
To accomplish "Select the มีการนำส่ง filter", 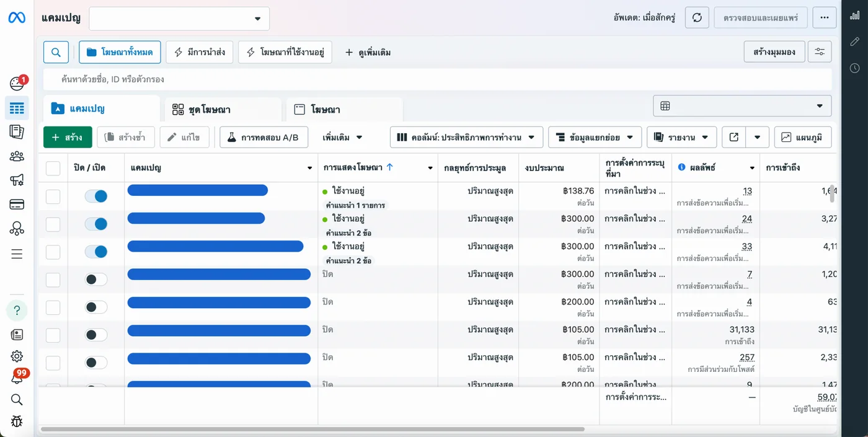I will click(200, 52).
